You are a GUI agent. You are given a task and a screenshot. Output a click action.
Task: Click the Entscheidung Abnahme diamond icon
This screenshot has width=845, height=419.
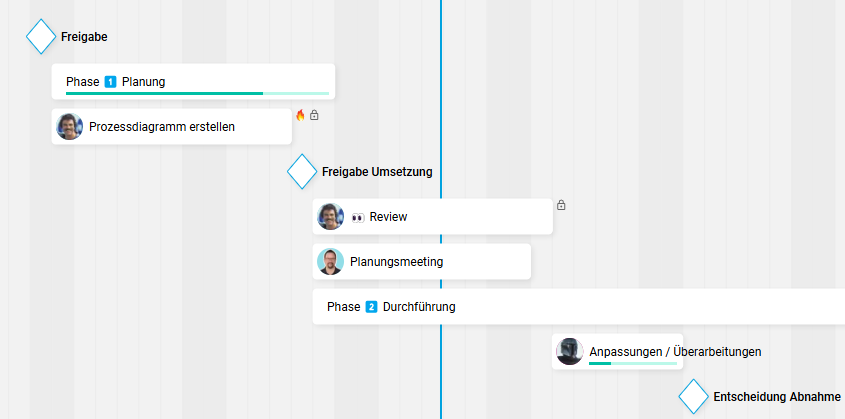click(x=692, y=397)
